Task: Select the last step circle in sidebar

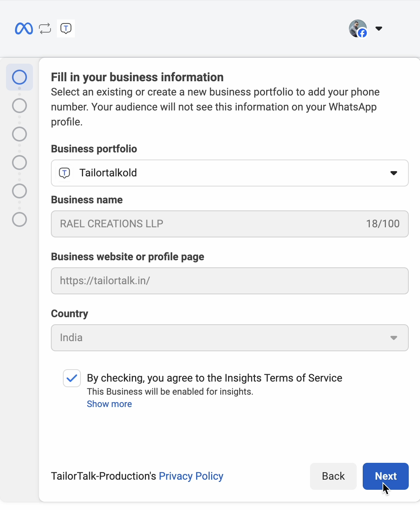Action: point(19,219)
